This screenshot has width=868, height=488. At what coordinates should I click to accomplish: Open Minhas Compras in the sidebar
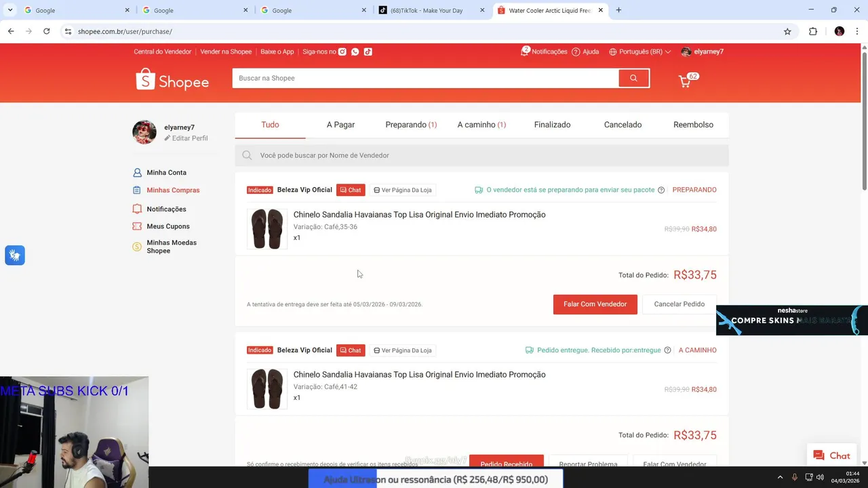[173, 190]
